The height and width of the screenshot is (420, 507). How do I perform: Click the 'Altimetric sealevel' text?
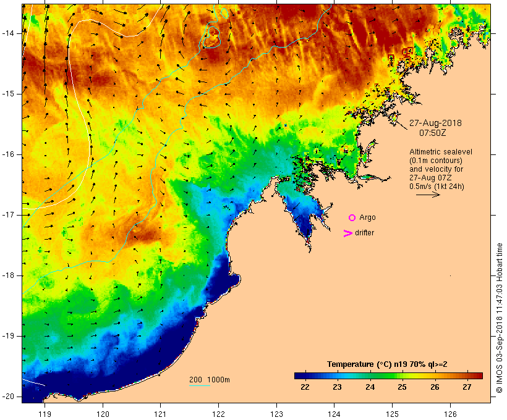[441, 152]
